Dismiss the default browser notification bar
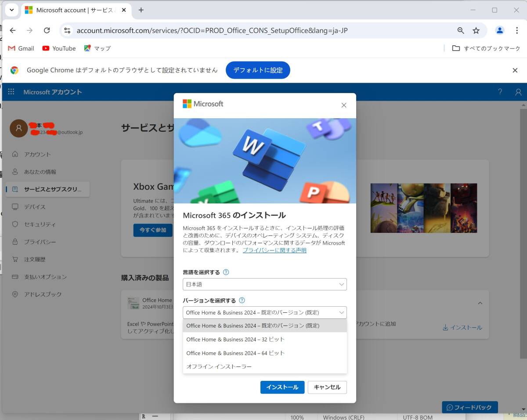 515,70
